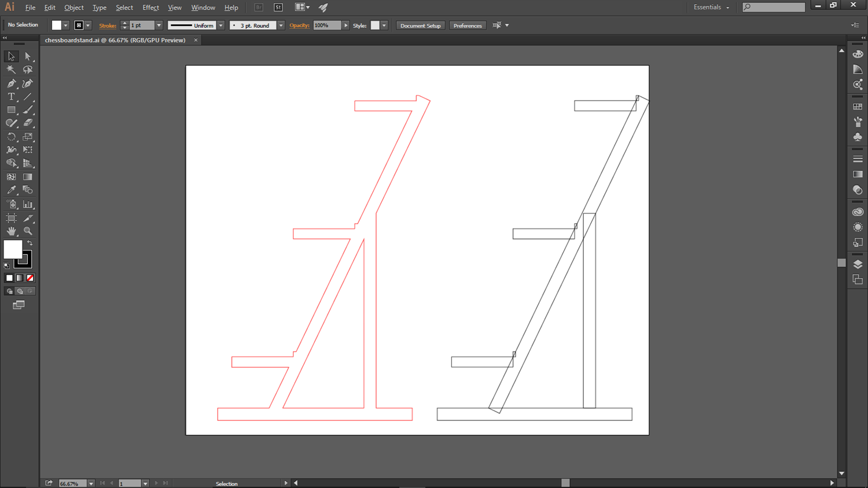
Task: Select the Scale tool
Action: click(27, 137)
